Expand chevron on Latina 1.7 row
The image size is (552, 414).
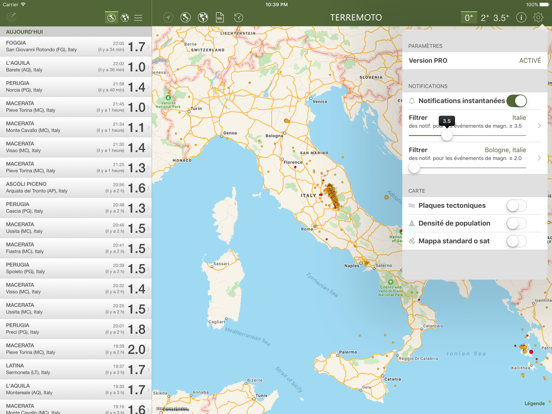148,370
